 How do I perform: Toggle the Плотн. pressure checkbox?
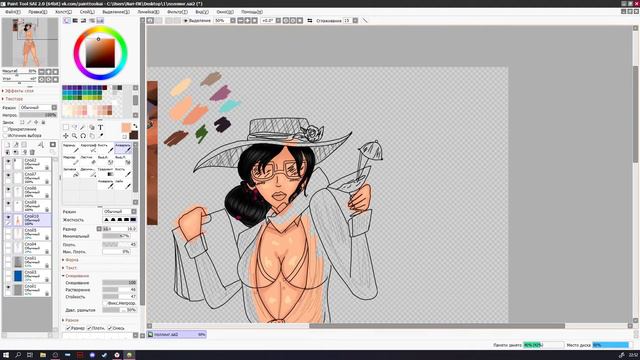pyautogui.click(x=89, y=328)
